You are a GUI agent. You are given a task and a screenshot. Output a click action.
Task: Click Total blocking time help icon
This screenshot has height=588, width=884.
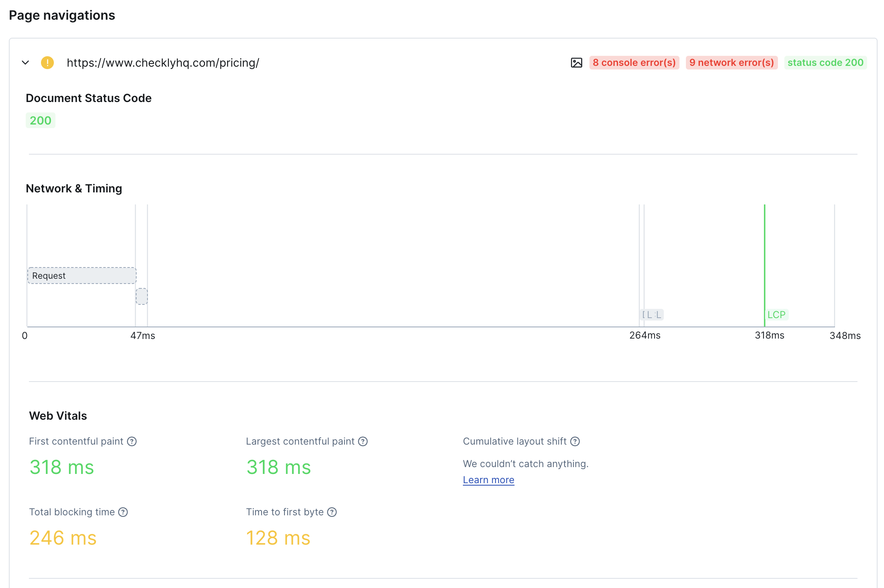click(x=123, y=512)
